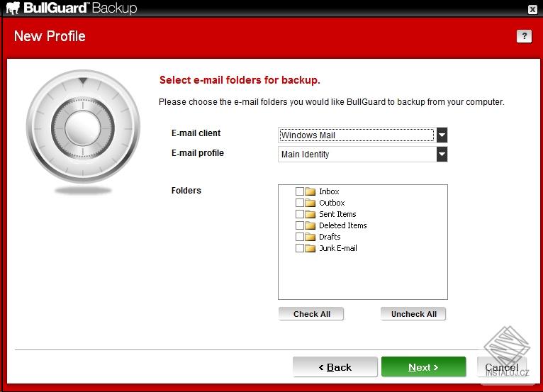Proceed with the green Next button

pos(423,367)
